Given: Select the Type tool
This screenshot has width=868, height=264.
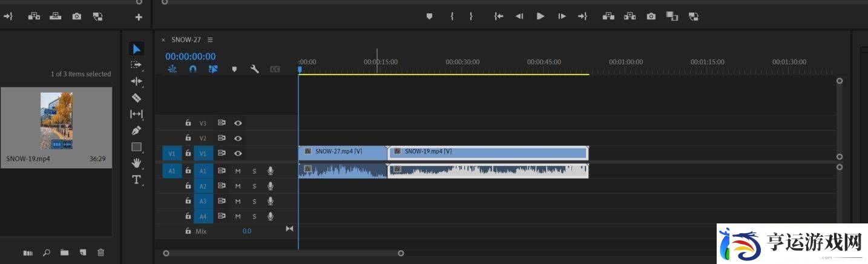Looking at the screenshot, I should tap(136, 179).
